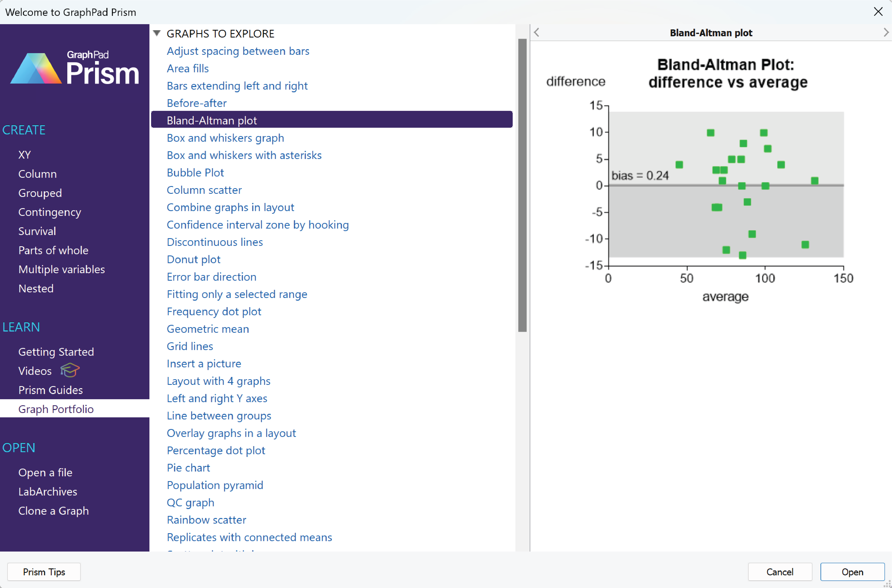Select the XY graph type
The height and width of the screenshot is (588, 892).
pos(24,154)
